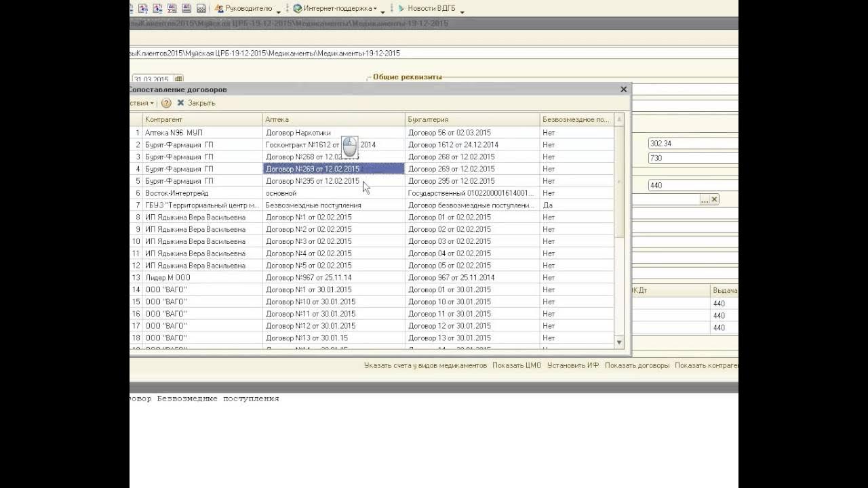Close the Сопоставление договоров dialog with X
The height and width of the screenshot is (488, 868).
click(x=624, y=89)
